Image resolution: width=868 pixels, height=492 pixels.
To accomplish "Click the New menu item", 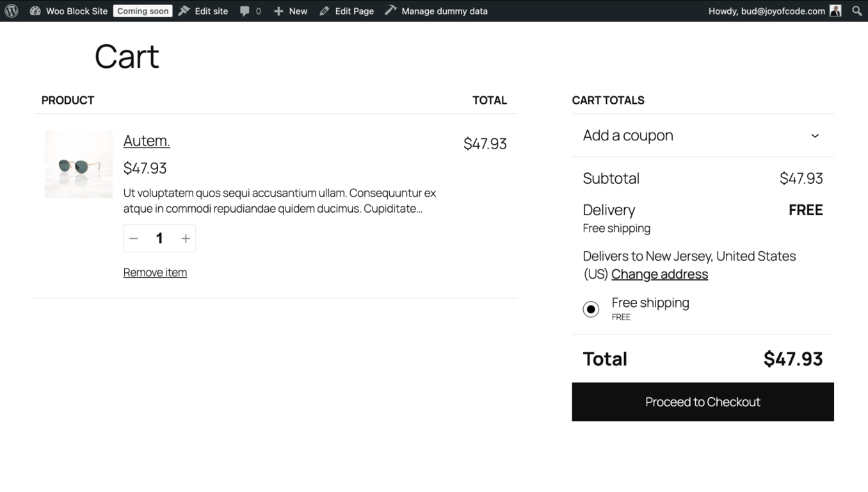I will pyautogui.click(x=298, y=10).
